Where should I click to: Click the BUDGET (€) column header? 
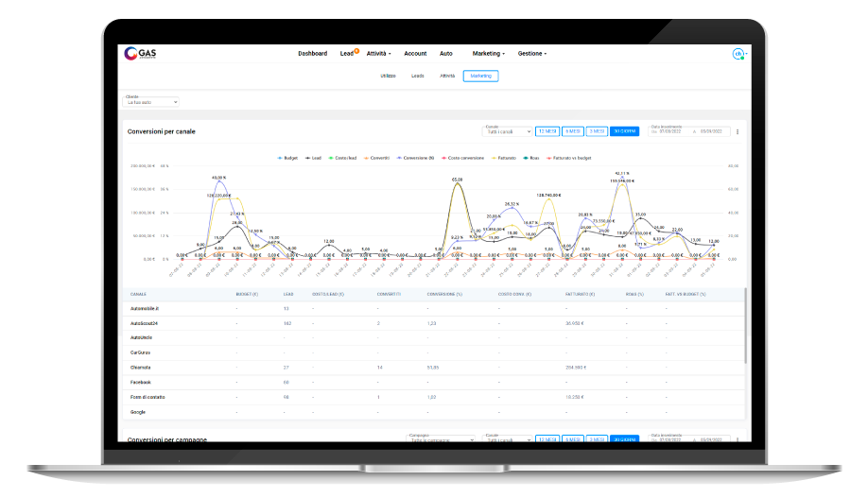pyautogui.click(x=247, y=295)
